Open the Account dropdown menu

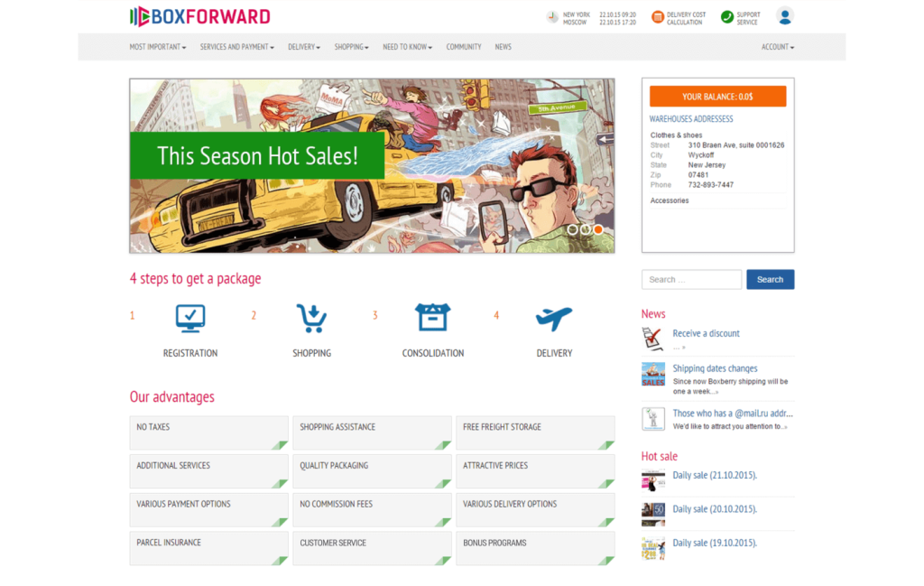pos(777,46)
